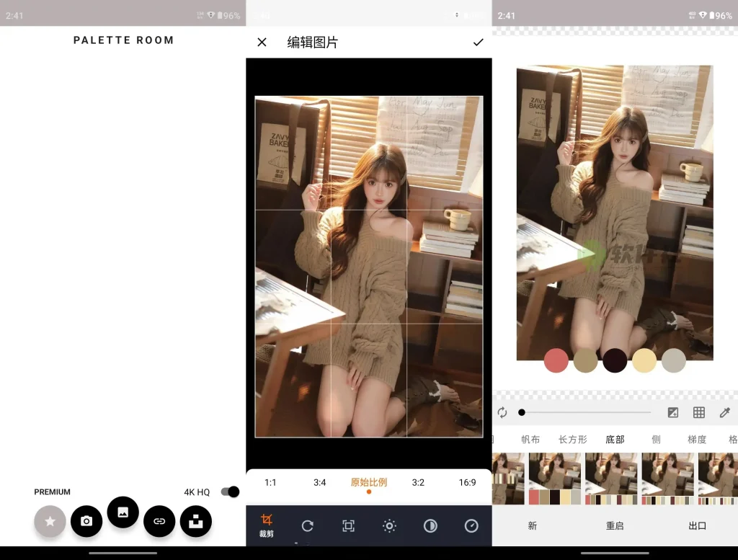Select the rotate tool in the editor toolbar
738x560 pixels.
(x=308, y=526)
